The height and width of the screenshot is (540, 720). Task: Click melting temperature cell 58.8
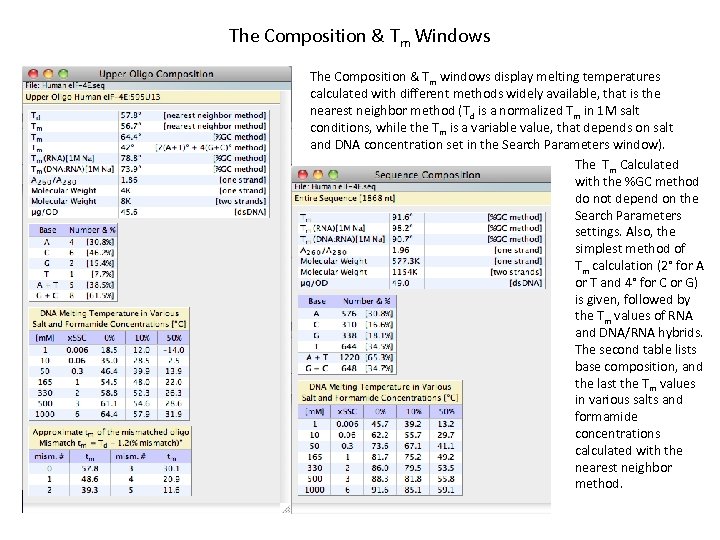[109, 393]
